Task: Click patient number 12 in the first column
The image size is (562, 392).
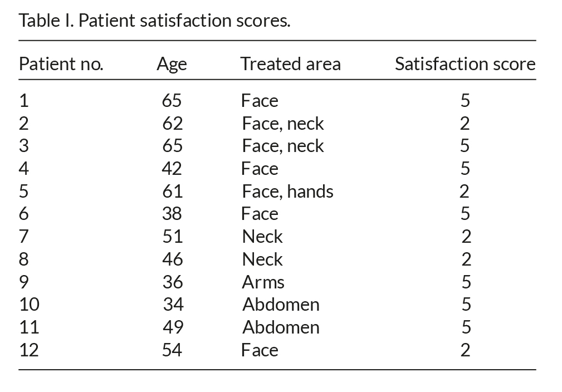Action: [29, 350]
